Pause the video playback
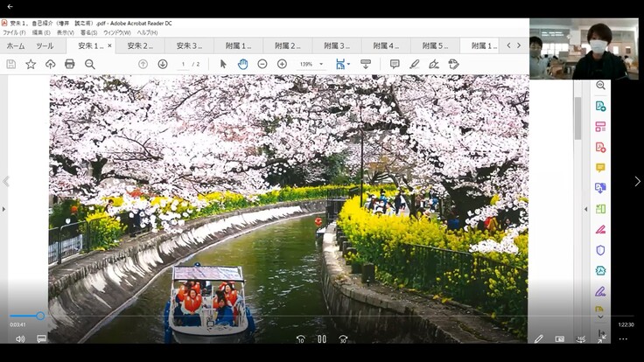This screenshot has height=362, width=644. [x=321, y=339]
